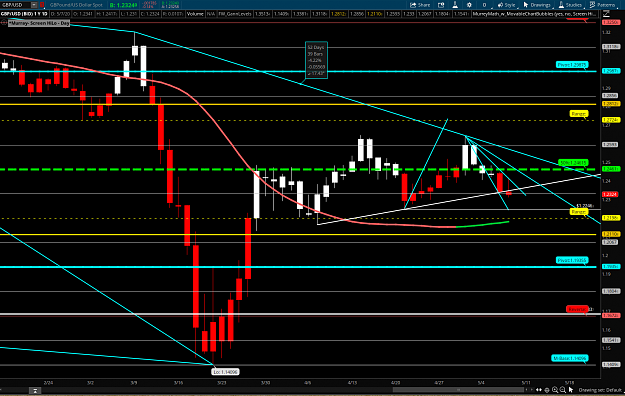This screenshot has width=625, height=396.
Task: Open the Patterns menu
Action: (602, 5)
